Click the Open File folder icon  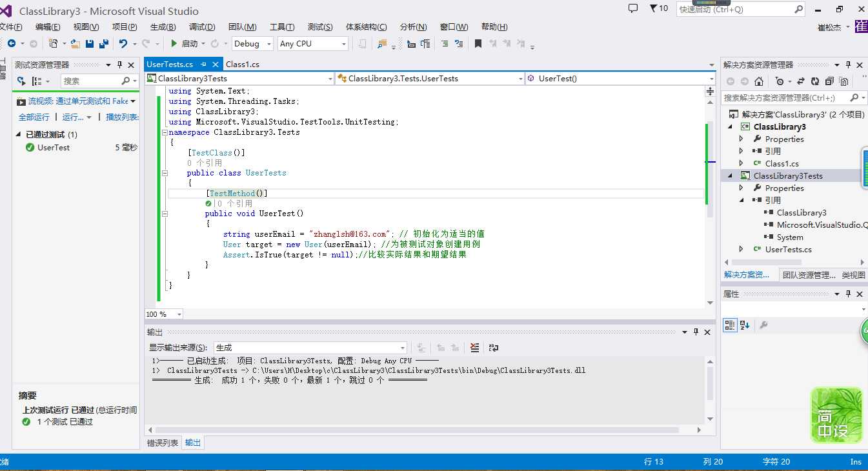point(76,44)
